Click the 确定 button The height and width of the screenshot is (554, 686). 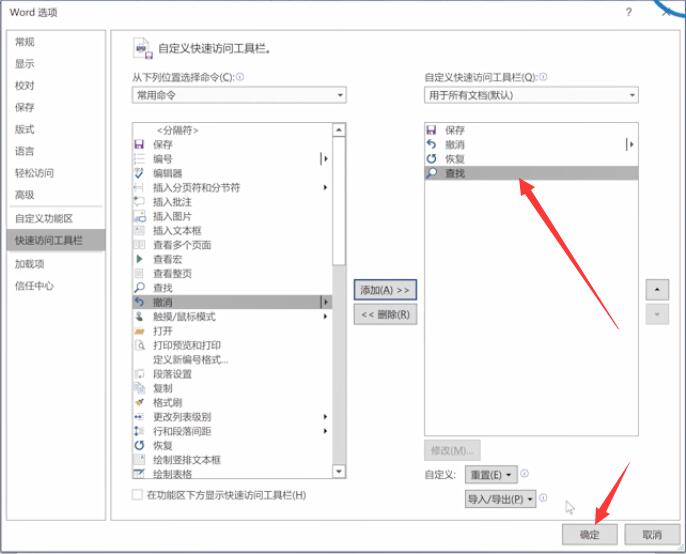pos(589,534)
